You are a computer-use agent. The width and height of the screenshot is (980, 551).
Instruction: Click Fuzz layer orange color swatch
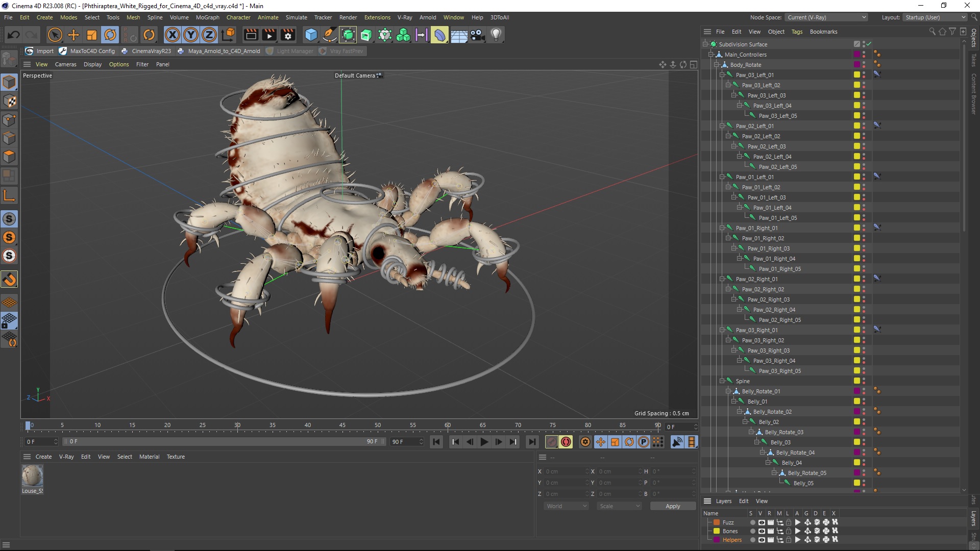pyautogui.click(x=717, y=522)
